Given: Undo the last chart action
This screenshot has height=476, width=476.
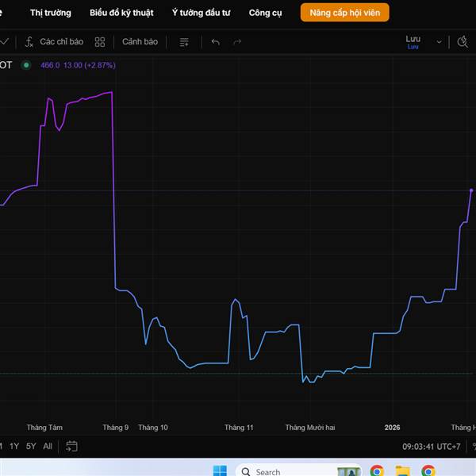Looking at the screenshot, I should (216, 41).
